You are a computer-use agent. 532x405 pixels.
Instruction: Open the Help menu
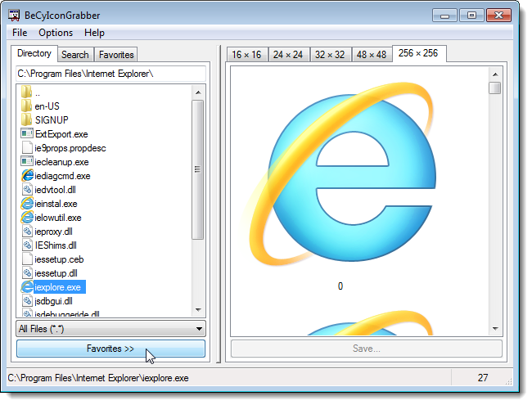click(x=94, y=33)
